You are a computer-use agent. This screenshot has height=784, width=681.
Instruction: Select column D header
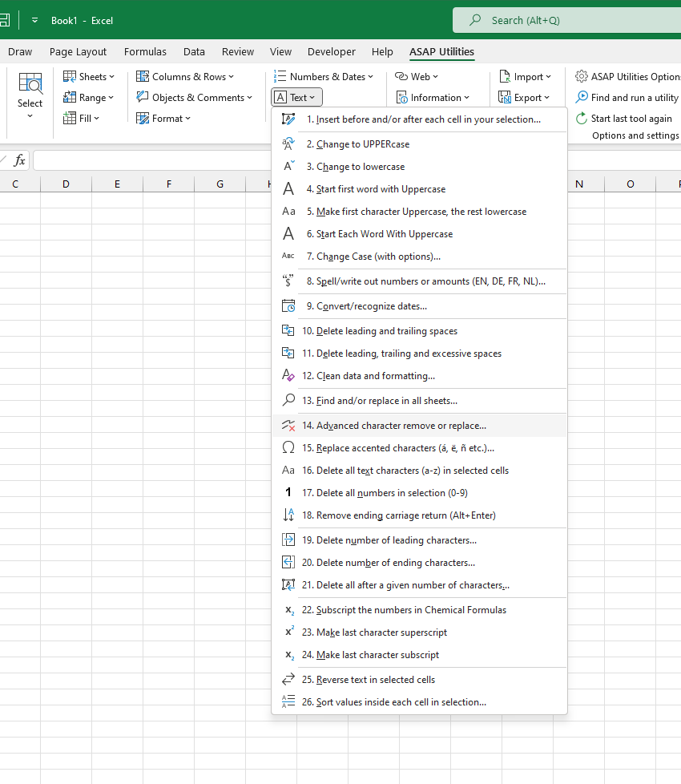pyautogui.click(x=66, y=184)
